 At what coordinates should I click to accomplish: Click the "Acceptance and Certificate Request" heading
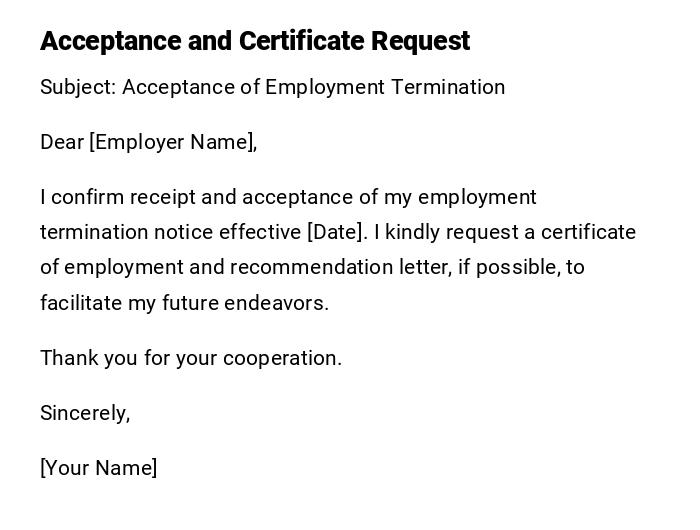click(254, 41)
